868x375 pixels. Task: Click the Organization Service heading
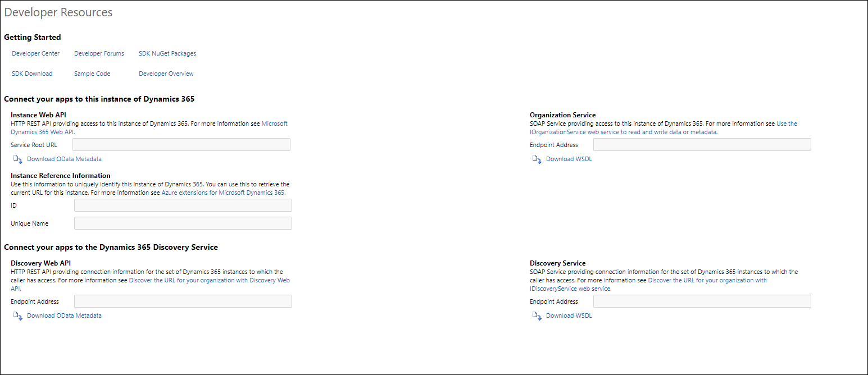click(x=563, y=115)
